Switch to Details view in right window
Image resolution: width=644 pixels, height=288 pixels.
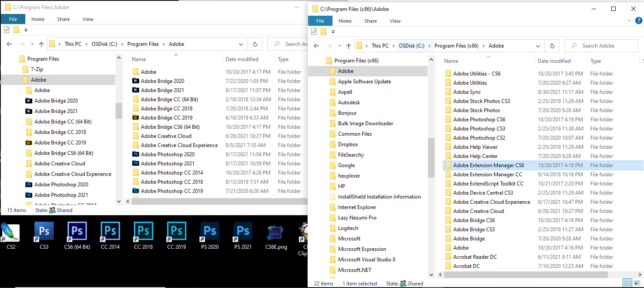click(x=627, y=283)
